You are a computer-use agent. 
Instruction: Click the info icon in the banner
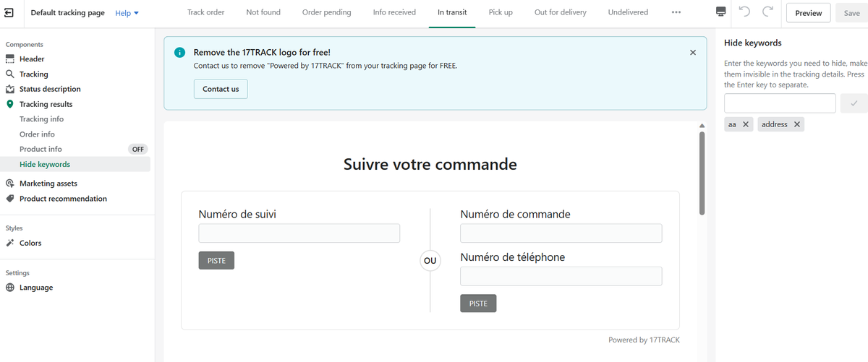tap(180, 53)
